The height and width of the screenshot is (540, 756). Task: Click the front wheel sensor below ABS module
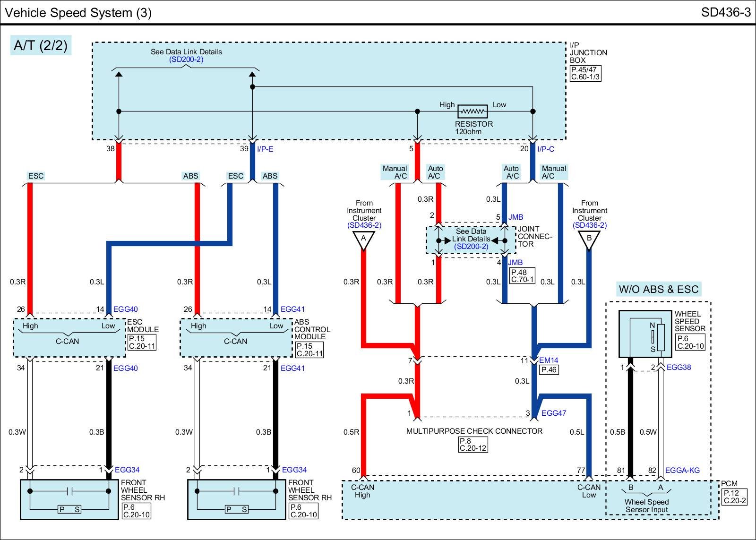pyautogui.click(x=236, y=499)
